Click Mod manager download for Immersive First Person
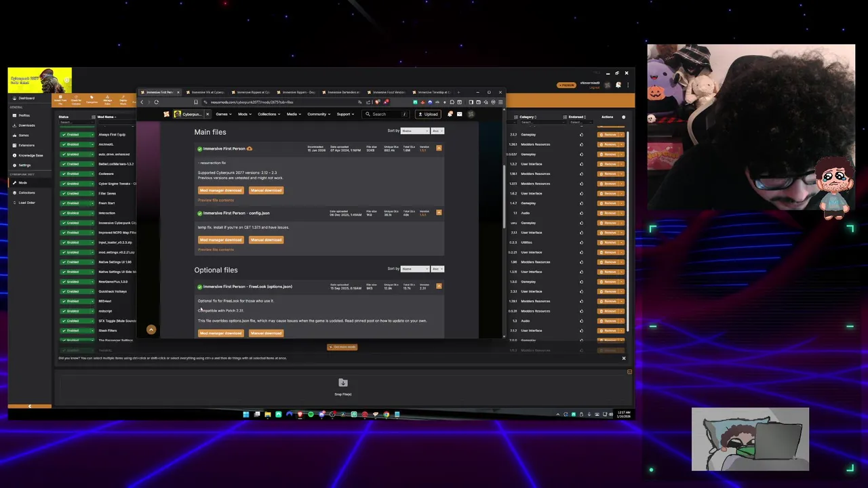Image resolution: width=868 pixels, height=488 pixels. [x=220, y=190]
